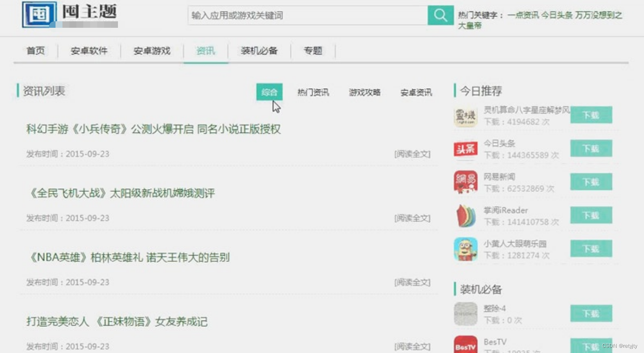The width and height of the screenshot is (644, 353).
Task: Open 阅读全文 for 小兵传奇 article
Action: 412,154
